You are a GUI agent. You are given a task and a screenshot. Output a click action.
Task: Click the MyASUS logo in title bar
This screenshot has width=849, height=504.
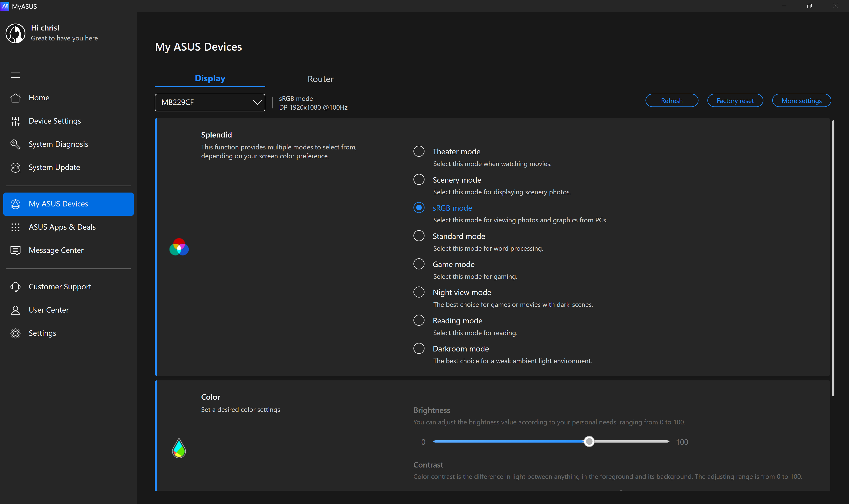5,6
